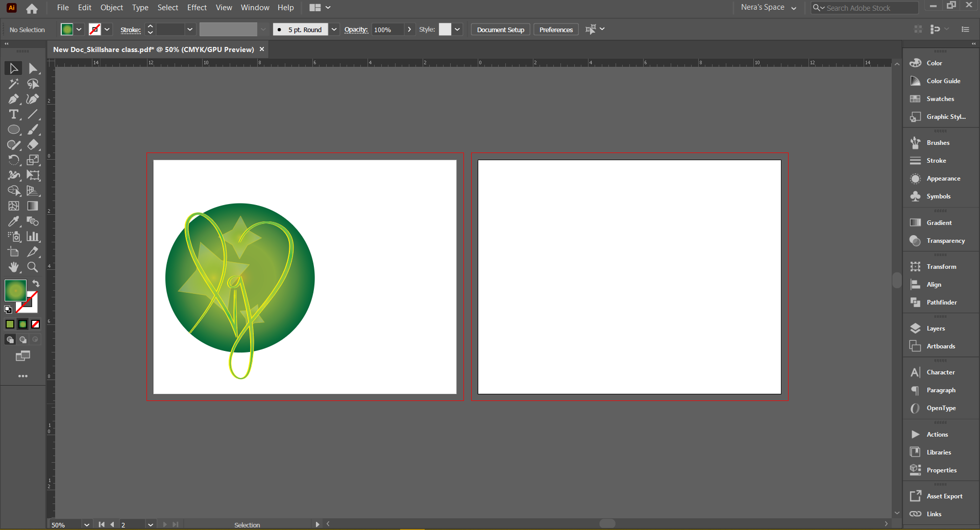
Task: Switch to New Doc_Skillshare class.pdf tab
Action: (154, 49)
